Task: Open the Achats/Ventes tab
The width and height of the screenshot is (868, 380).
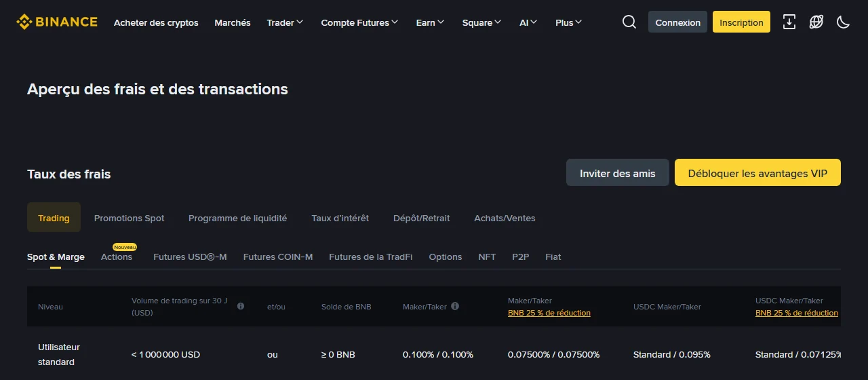Action: point(505,218)
